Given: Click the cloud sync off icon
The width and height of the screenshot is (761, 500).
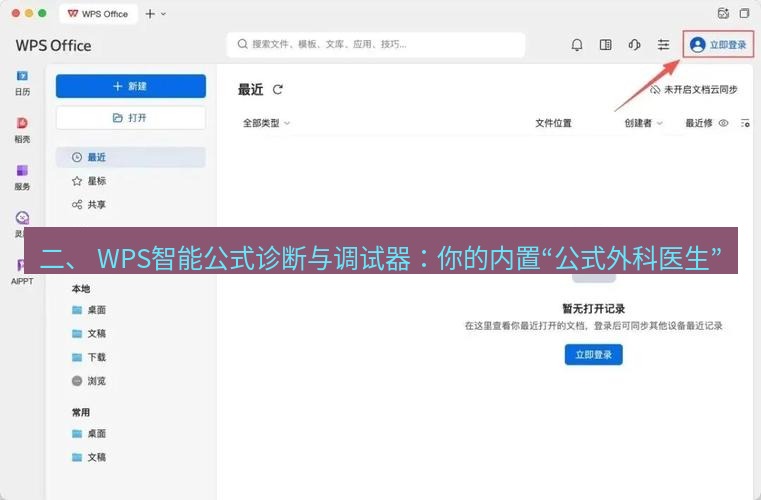Looking at the screenshot, I should pyautogui.click(x=655, y=90).
